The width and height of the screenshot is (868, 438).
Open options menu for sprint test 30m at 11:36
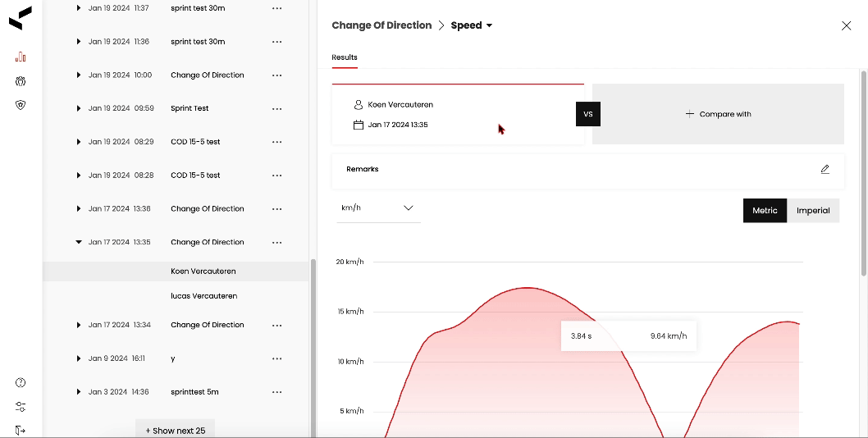tap(276, 42)
